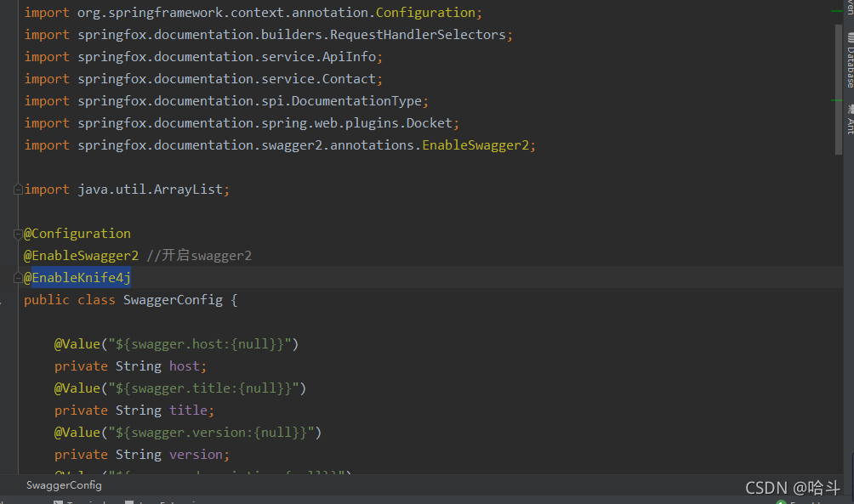The height and width of the screenshot is (504, 854).
Task: Open the Database tool window tab
Action: 850,59
